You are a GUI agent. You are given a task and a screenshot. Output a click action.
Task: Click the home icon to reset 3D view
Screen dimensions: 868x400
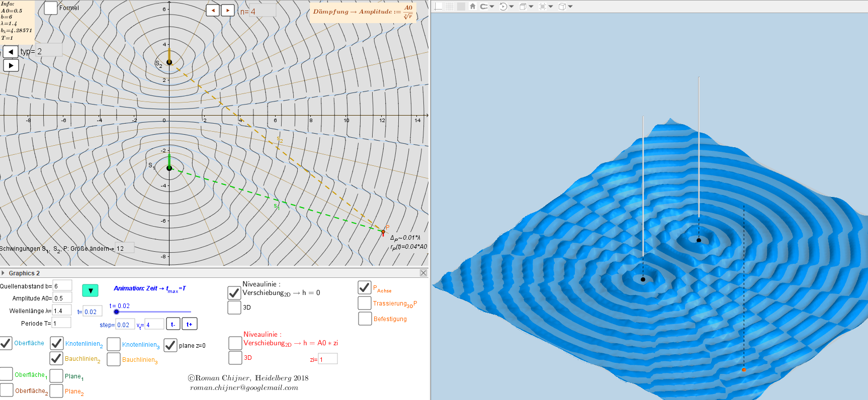[x=472, y=6]
